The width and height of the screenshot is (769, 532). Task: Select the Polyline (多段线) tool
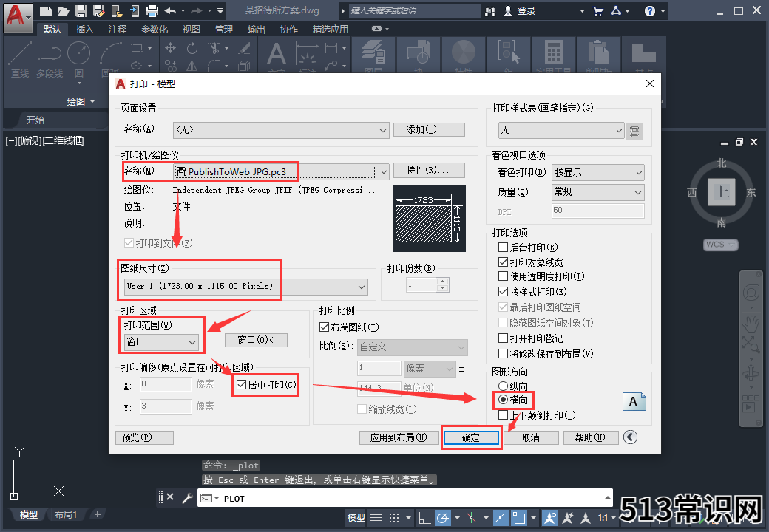click(x=50, y=60)
